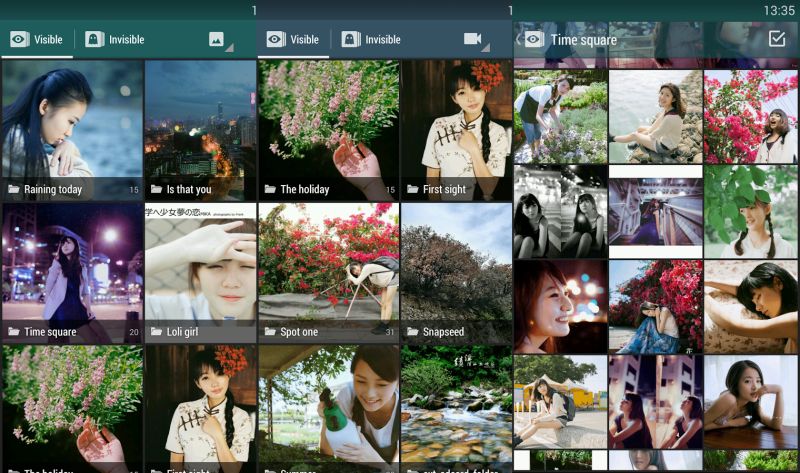Open the photo of girl sleeping on her arm
This screenshot has height=473, width=800.
click(751, 306)
